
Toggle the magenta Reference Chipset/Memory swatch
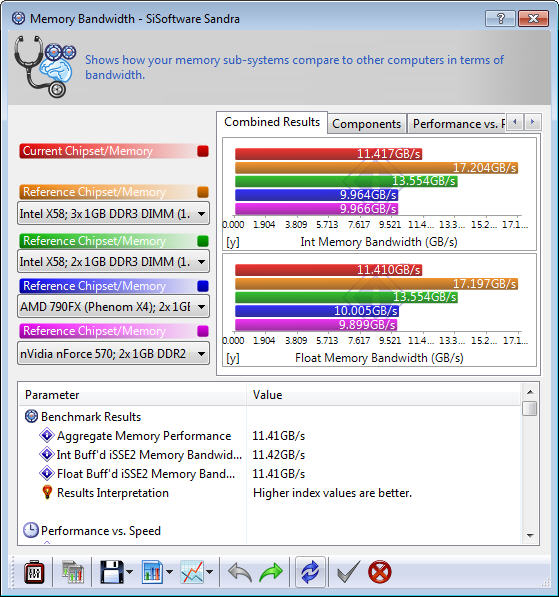pos(203,331)
